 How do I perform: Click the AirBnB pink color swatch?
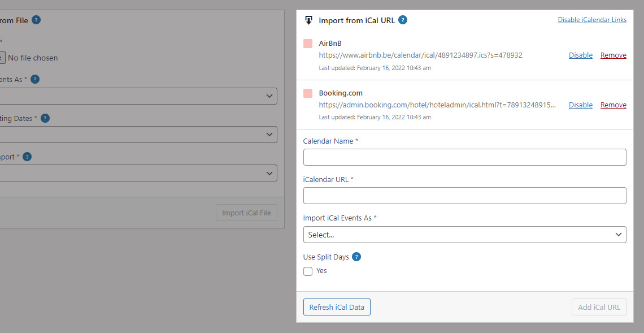pyautogui.click(x=308, y=44)
